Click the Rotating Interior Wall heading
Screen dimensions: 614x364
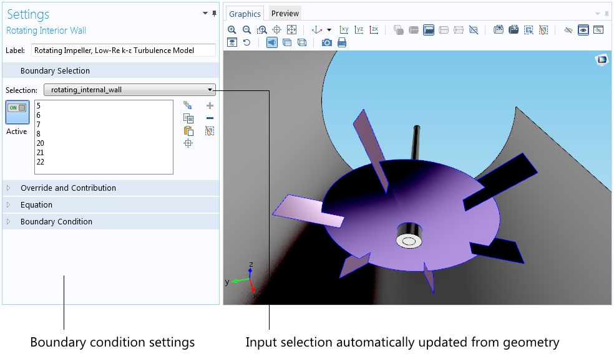pos(46,31)
